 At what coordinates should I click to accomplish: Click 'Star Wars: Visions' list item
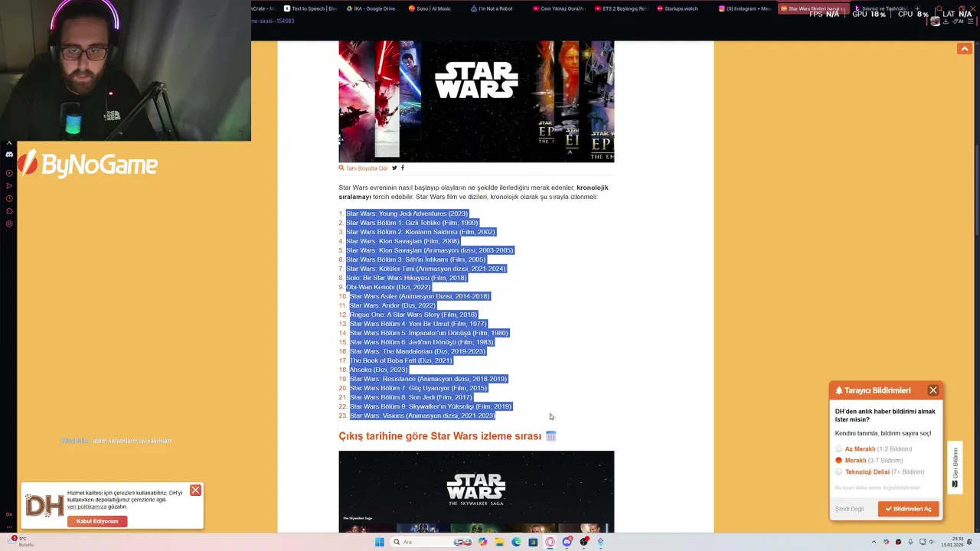[x=423, y=416]
